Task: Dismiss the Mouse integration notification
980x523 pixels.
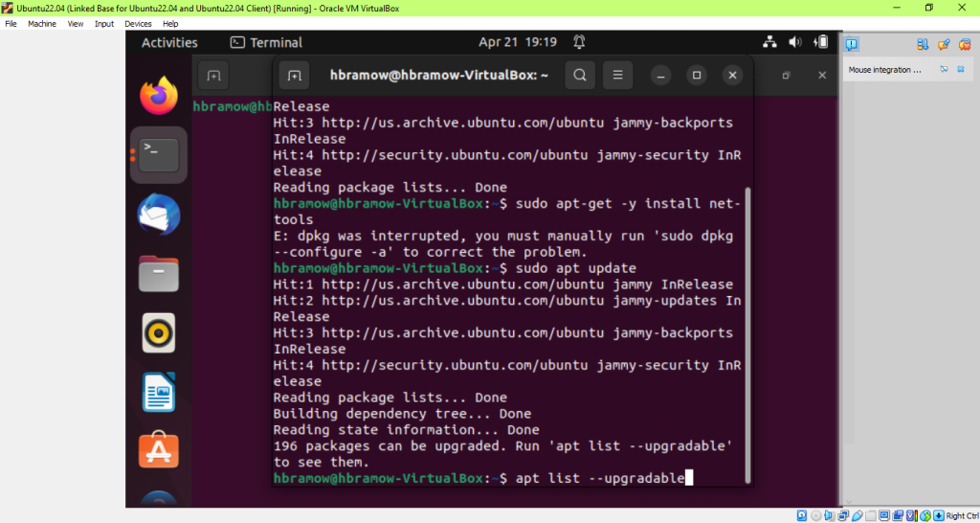Action: 960,69
